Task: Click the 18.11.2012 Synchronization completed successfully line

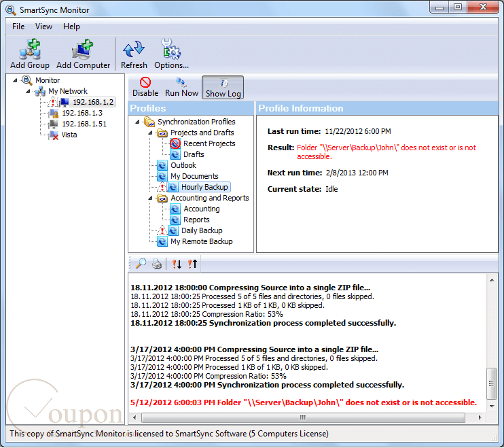Action: [x=263, y=323]
